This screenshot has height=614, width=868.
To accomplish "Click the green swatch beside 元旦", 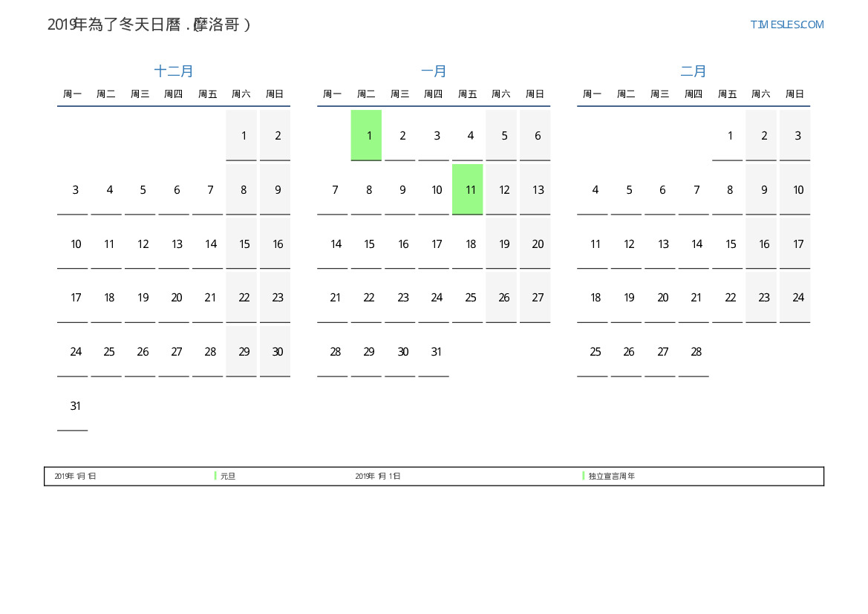I will (215, 476).
